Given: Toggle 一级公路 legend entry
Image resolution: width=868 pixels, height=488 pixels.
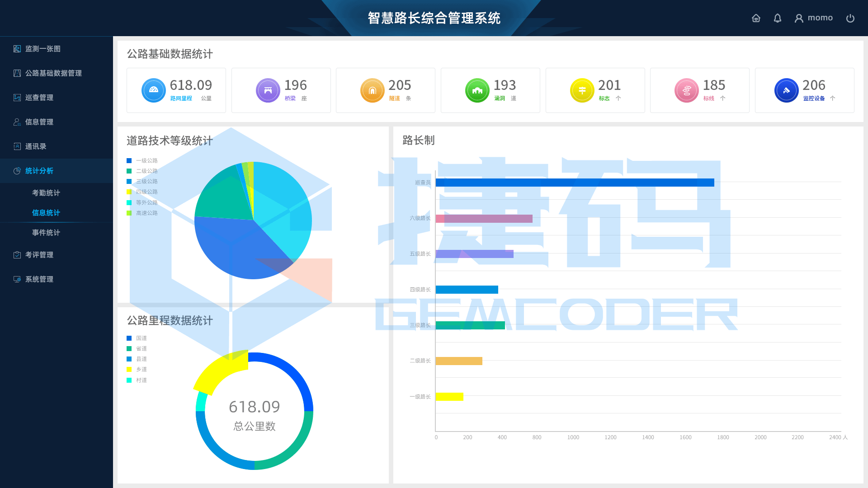Looking at the screenshot, I should click(142, 160).
